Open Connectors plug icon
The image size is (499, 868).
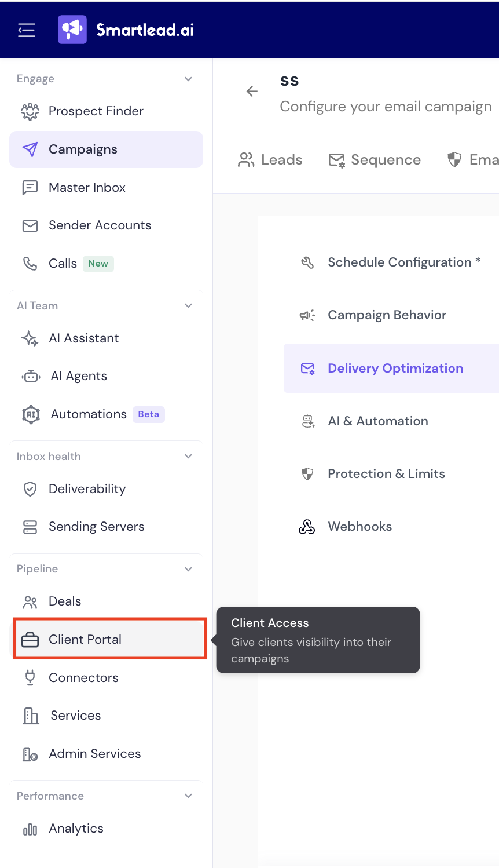coord(30,677)
